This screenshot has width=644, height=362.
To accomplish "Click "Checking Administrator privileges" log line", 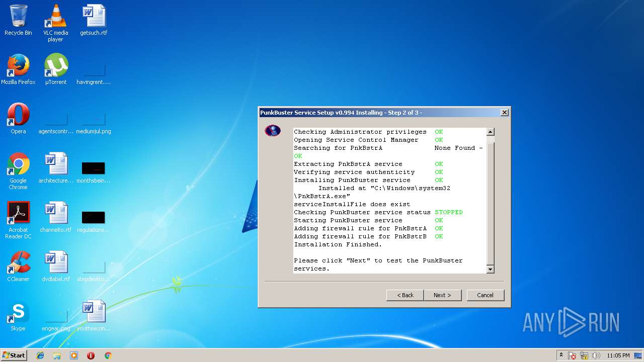I will click(x=360, y=132).
